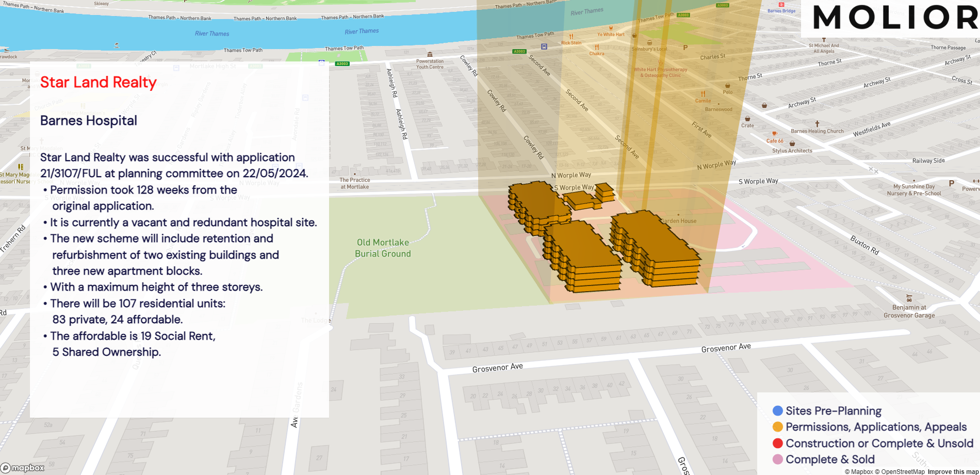Click the St Mary Magdalen icon at left edge

click(21, 167)
